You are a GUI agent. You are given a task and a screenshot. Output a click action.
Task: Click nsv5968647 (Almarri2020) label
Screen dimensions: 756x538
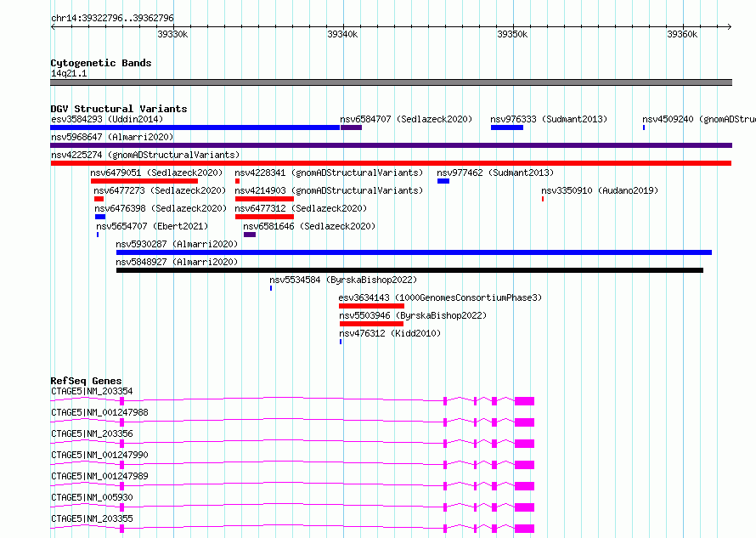[112, 137]
